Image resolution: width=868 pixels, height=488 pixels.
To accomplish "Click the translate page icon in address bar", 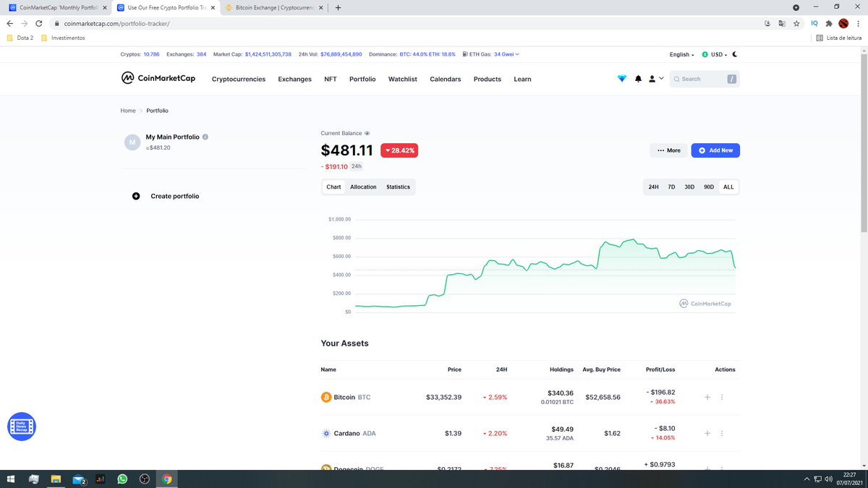I will click(x=781, y=23).
